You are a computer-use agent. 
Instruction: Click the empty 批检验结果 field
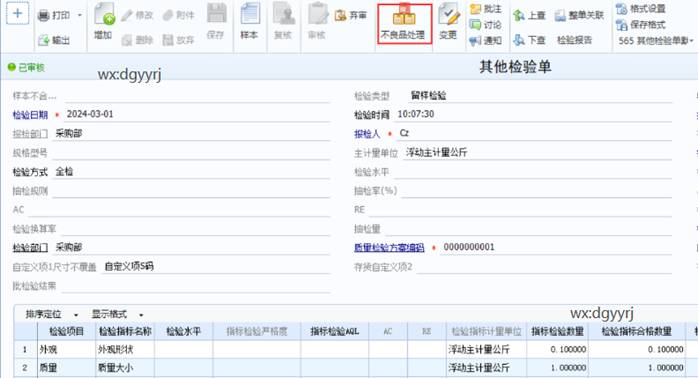196,286
